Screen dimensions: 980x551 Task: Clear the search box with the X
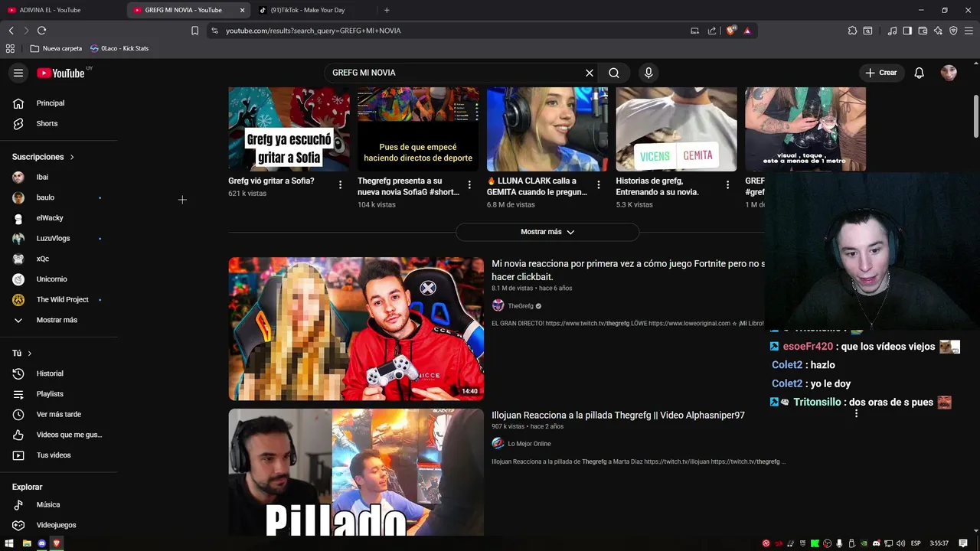tap(590, 73)
